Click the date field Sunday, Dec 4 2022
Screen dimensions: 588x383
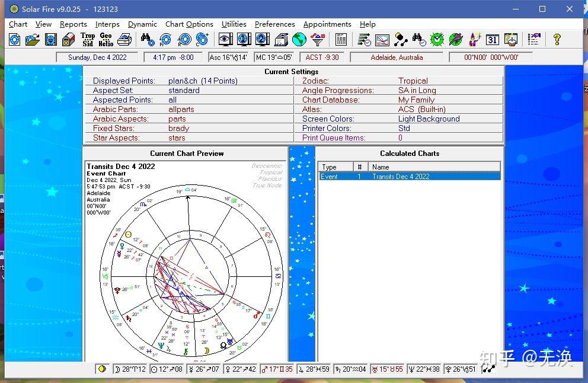point(97,58)
